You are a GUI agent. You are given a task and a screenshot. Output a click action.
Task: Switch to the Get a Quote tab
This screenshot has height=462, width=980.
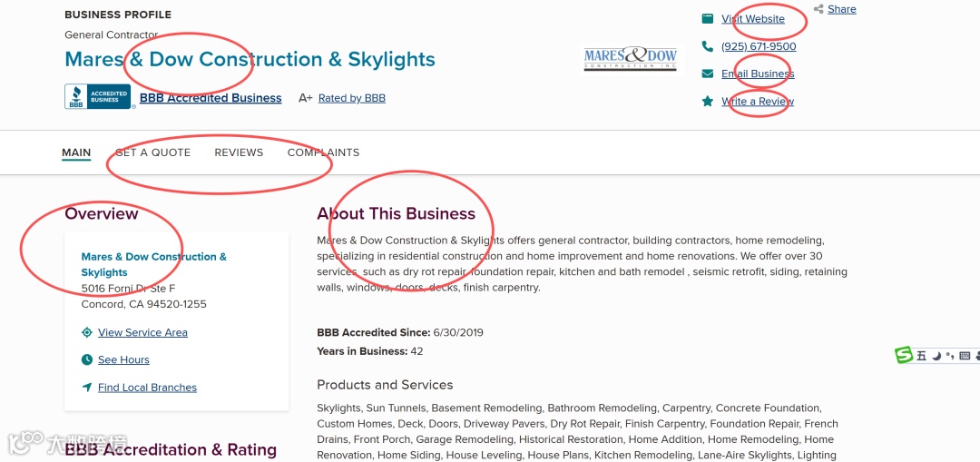coord(152,152)
